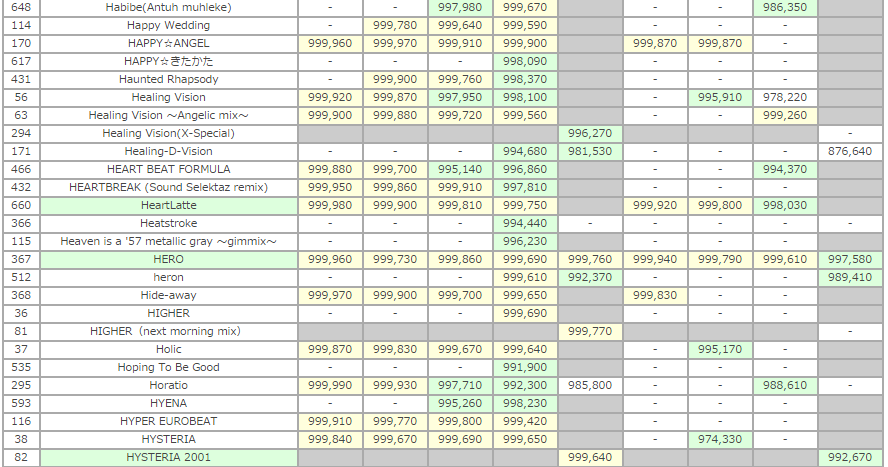Click score 997,580 in HERO row
This screenshot has height=467, width=888.
(850, 259)
